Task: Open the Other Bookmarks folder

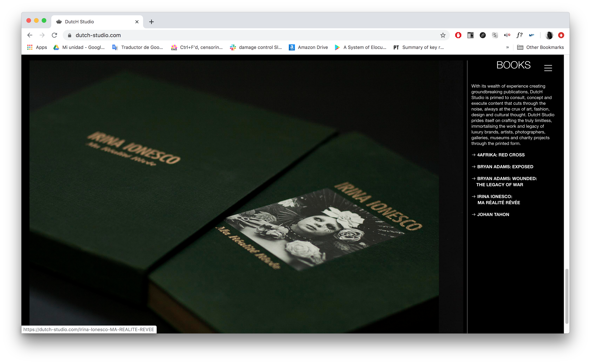Action: click(541, 47)
